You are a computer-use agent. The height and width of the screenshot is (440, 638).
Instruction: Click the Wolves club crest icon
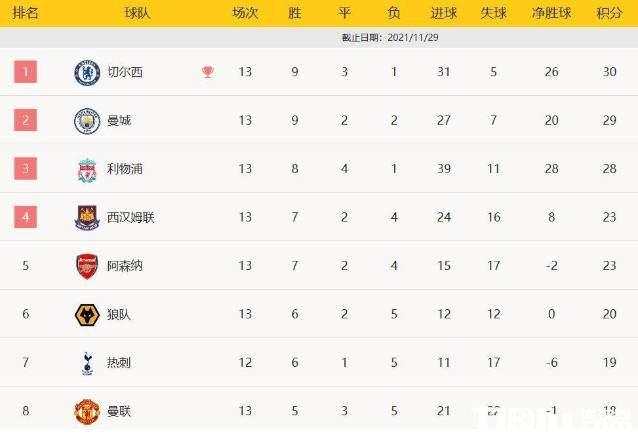pos(87,314)
